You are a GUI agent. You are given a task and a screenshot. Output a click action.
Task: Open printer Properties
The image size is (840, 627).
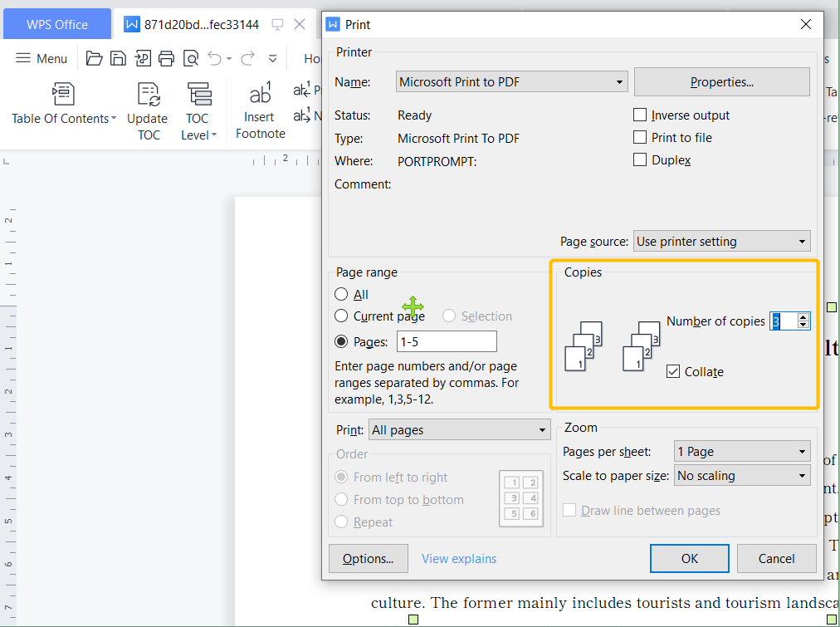[721, 81]
